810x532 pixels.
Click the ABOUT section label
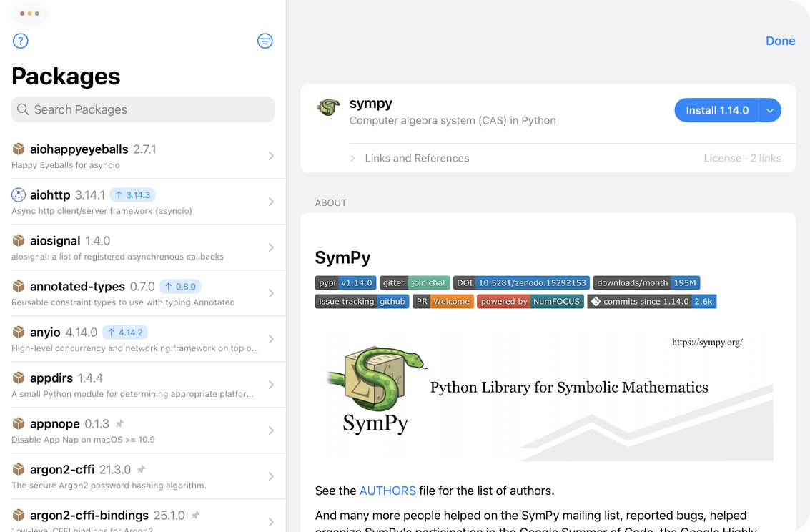pyautogui.click(x=330, y=203)
